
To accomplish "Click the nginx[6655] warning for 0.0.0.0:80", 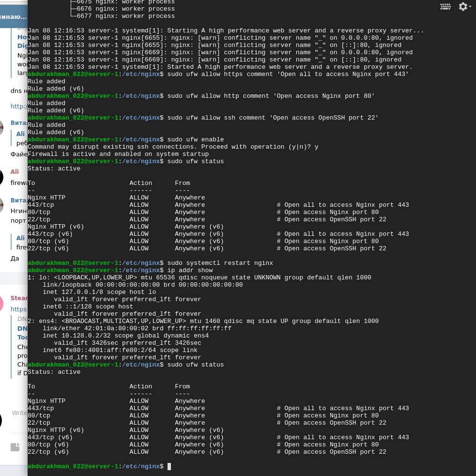I will pos(220,38).
